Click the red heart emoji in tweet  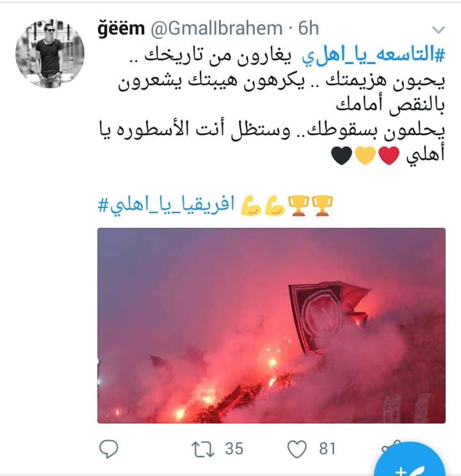(x=389, y=155)
